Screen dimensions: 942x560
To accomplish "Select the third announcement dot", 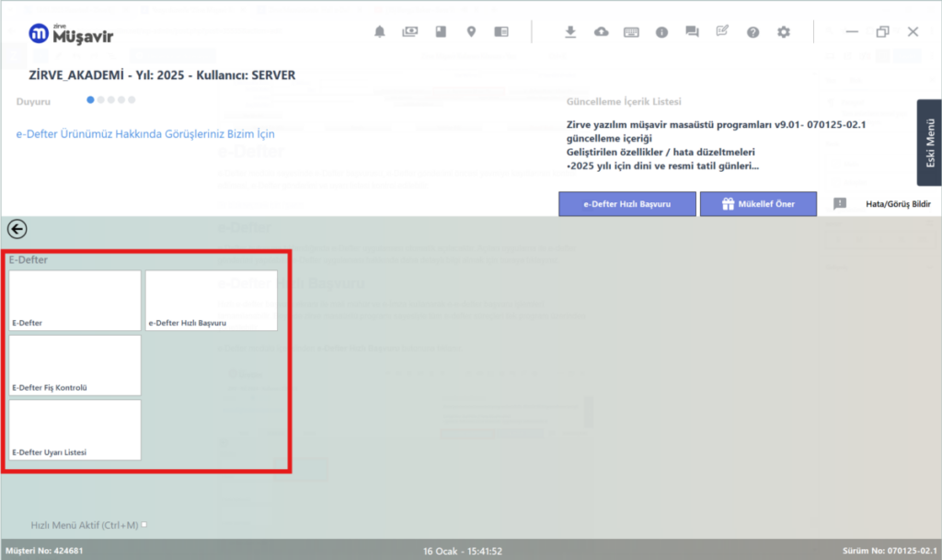I will [111, 99].
